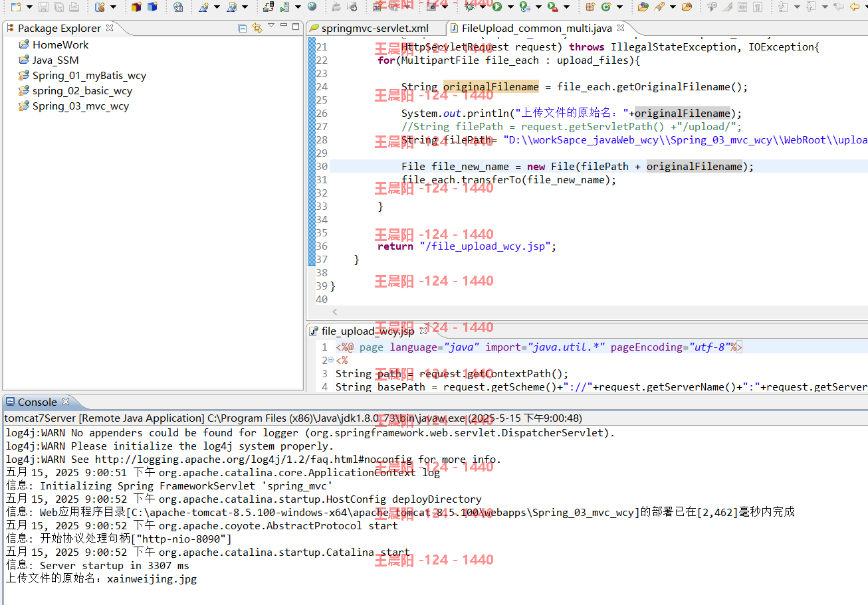Close the file_upload_wcy.jsp tab
868x605 pixels.
coord(423,330)
